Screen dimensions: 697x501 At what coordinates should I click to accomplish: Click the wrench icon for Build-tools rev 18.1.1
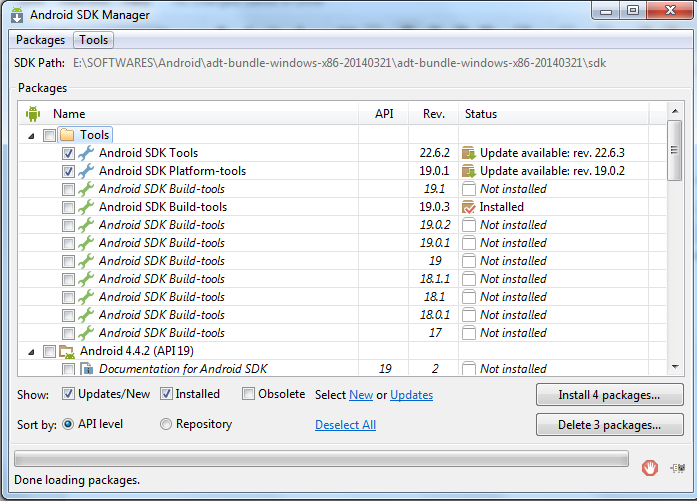coord(86,279)
